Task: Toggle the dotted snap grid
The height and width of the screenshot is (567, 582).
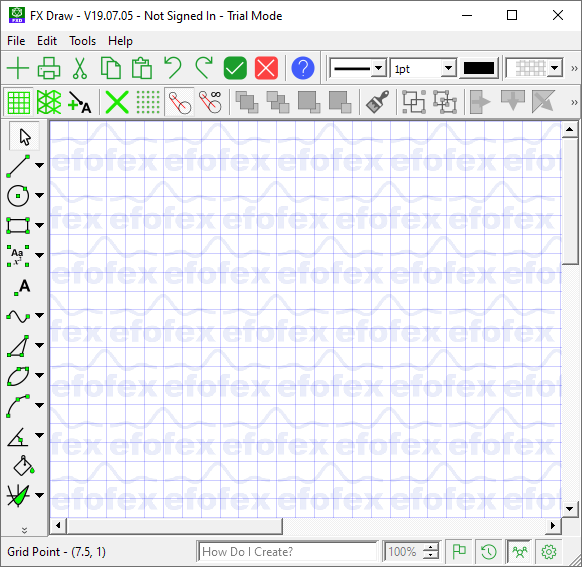Action: click(148, 102)
